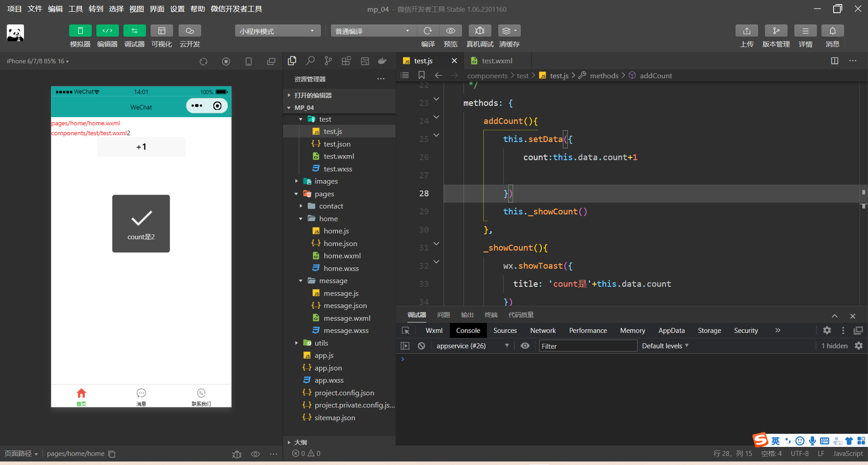Viewport: 868px width, 465px height.
Task: Click the console Filter input field
Action: tap(588, 346)
